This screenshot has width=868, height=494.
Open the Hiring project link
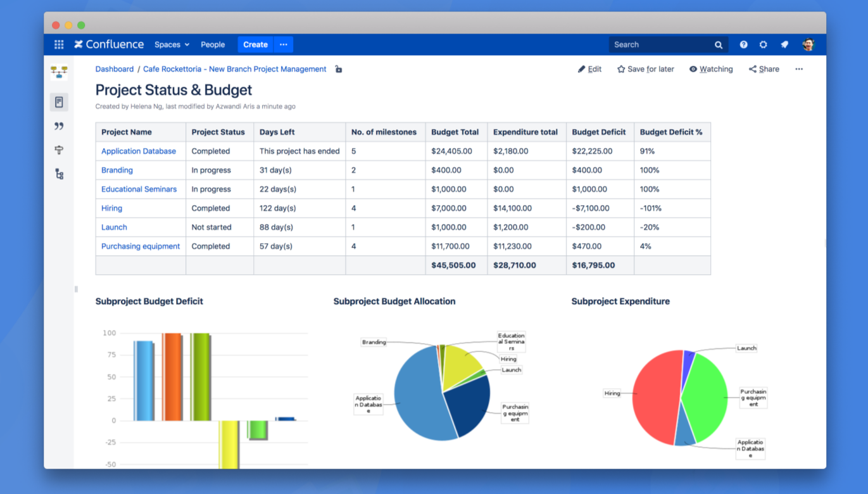tap(112, 208)
